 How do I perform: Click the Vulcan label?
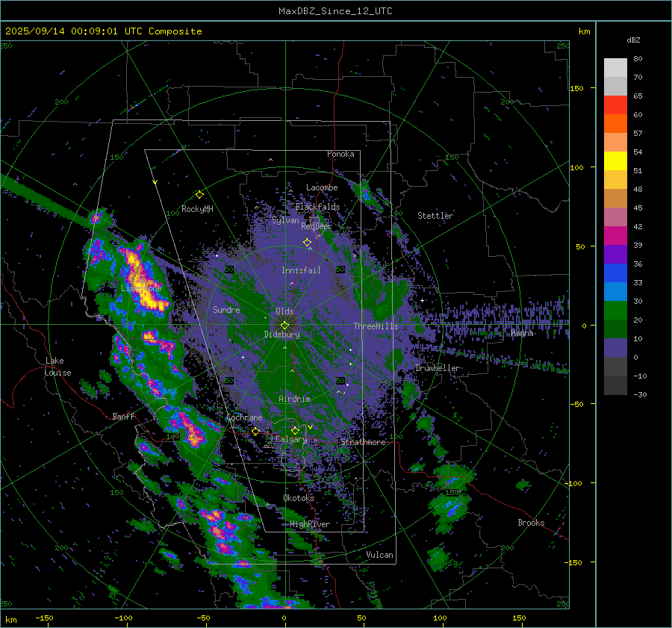tap(380, 555)
